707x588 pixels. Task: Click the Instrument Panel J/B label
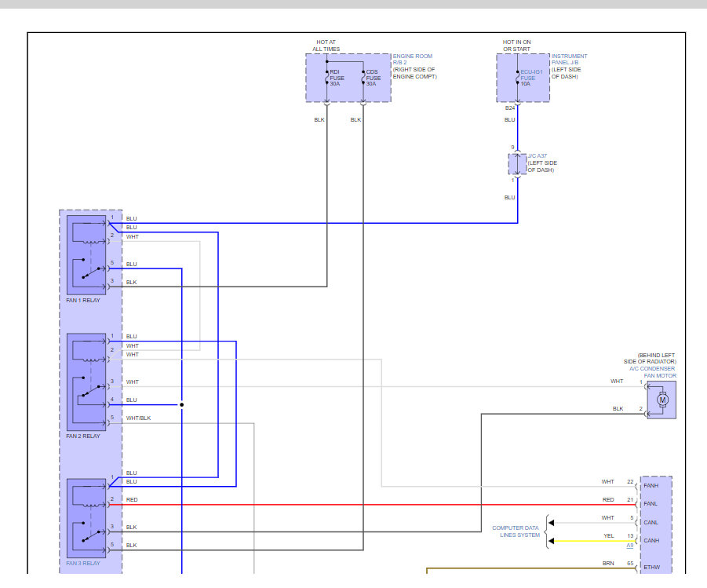pos(570,66)
